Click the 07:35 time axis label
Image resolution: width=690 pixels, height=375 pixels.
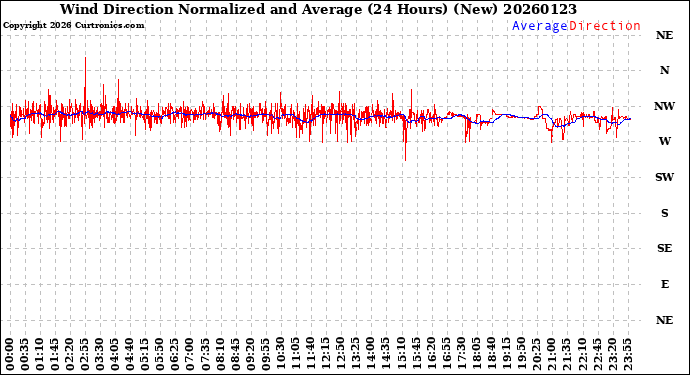point(206,354)
